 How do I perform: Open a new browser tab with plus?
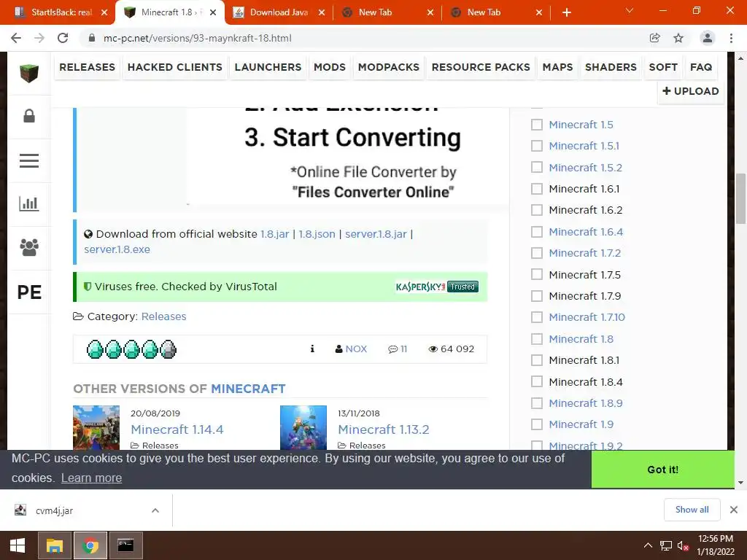[566, 12]
